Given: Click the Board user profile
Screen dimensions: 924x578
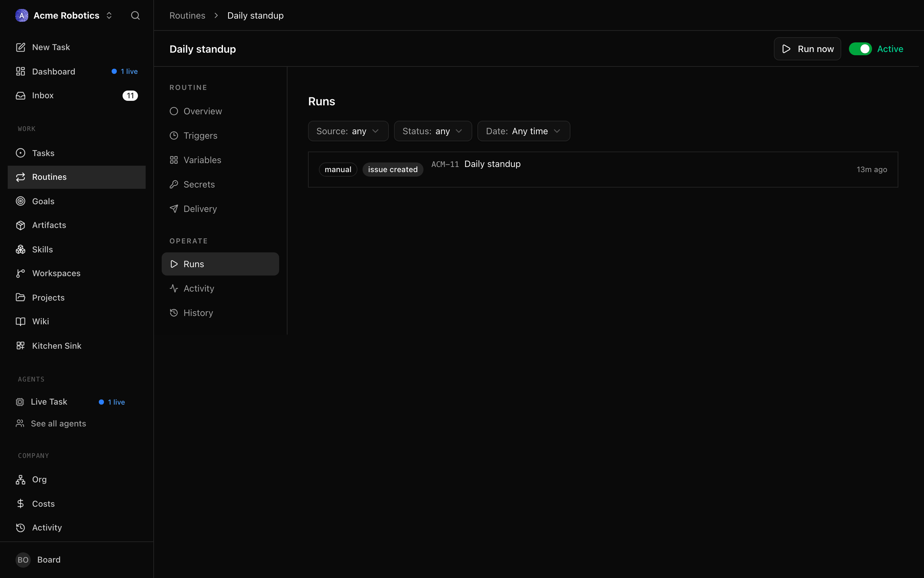Looking at the screenshot, I should [x=76, y=560].
